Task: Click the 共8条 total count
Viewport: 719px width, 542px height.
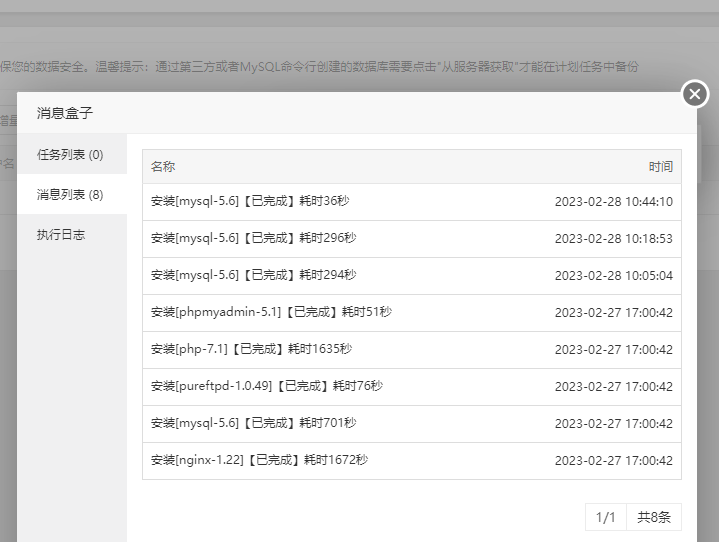Action: point(654,517)
